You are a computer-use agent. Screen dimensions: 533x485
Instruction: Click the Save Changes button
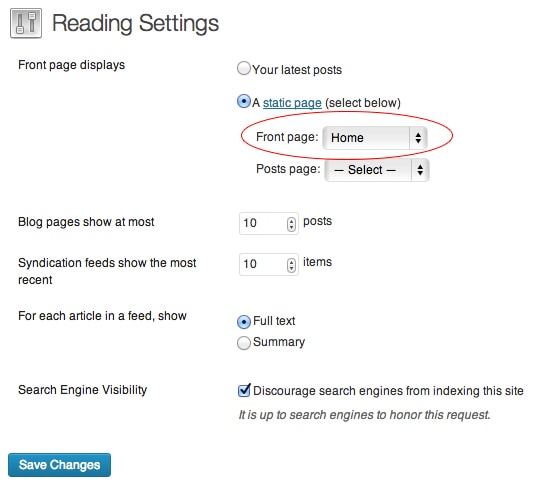point(59,465)
